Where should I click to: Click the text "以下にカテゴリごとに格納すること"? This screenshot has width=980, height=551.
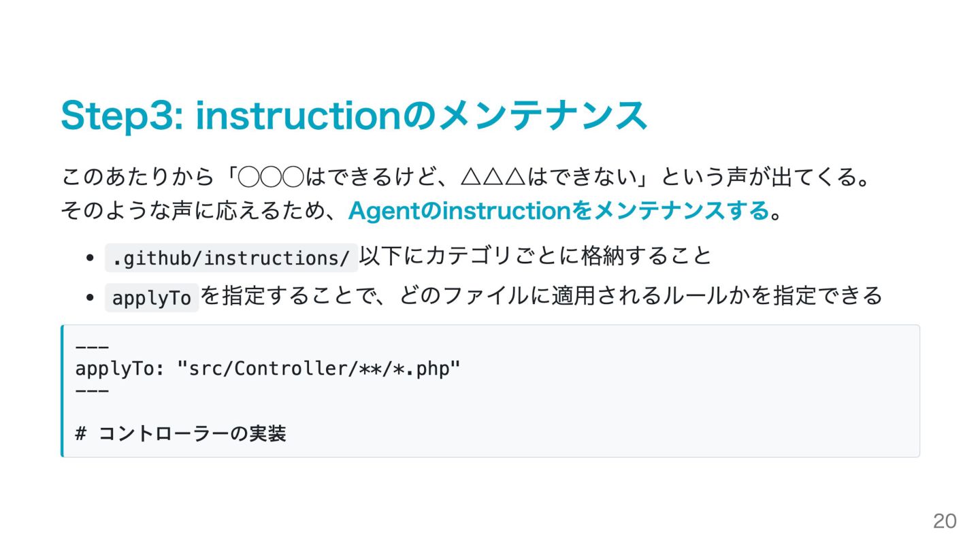coord(536,256)
